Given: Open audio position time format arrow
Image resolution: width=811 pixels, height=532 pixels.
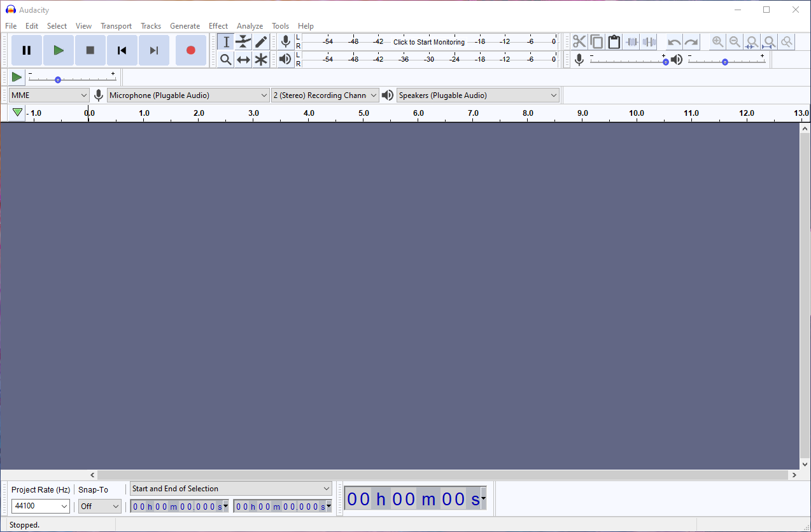Looking at the screenshot, I should 483,499.
